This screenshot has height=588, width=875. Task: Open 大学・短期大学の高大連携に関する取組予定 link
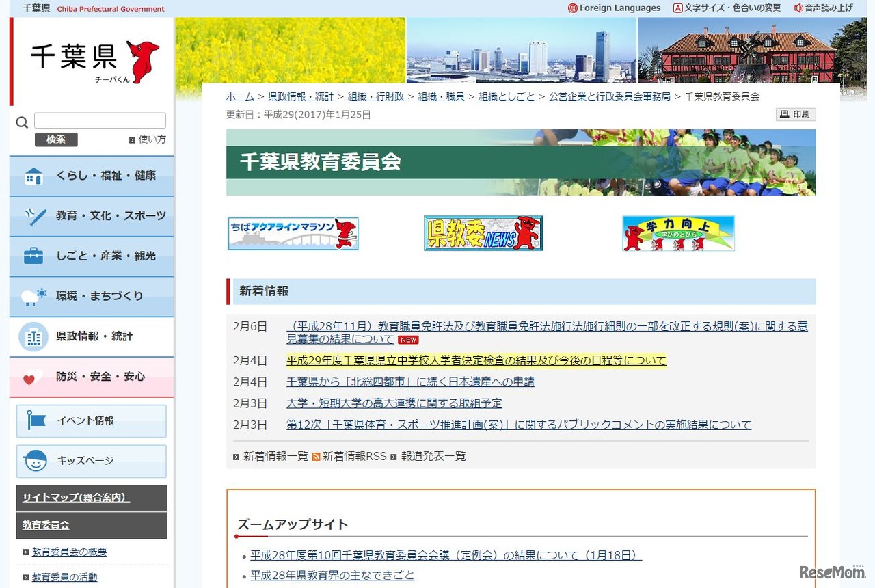tap(394, 403)
